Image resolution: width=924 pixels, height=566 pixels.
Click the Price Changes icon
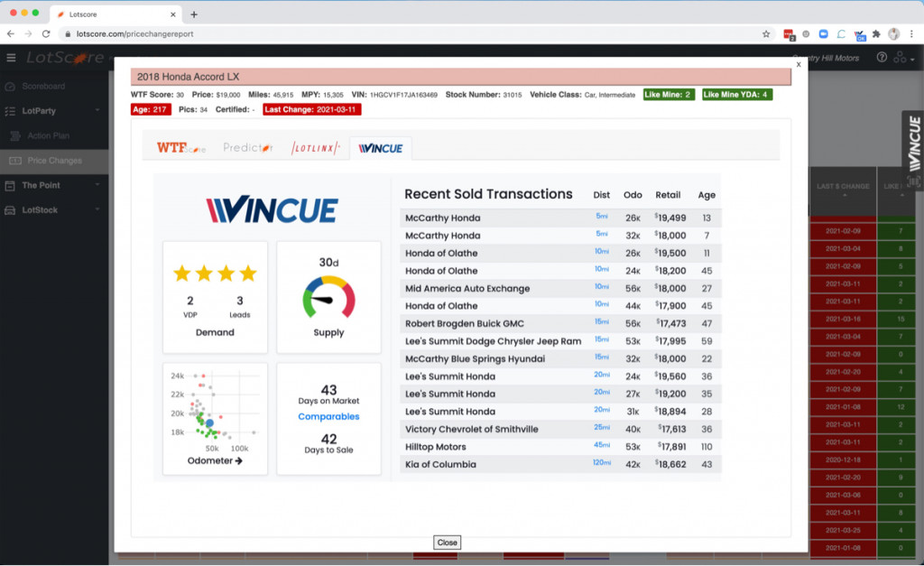click(15, 161)
